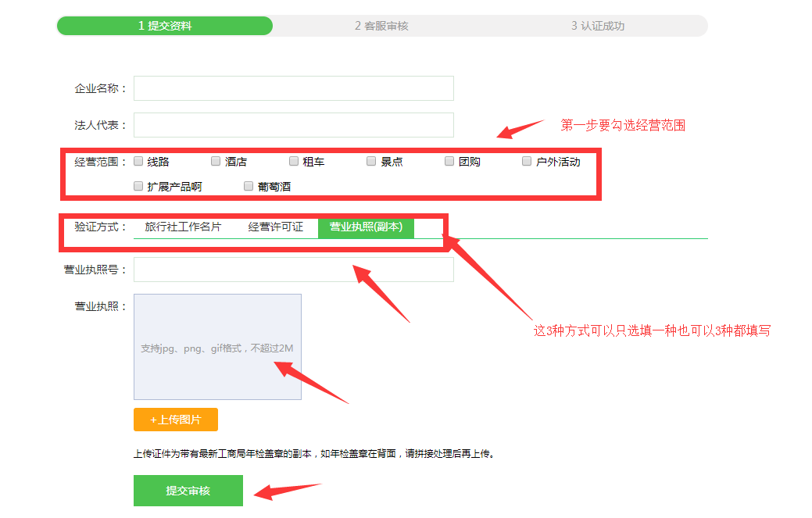This screenshot has height=518, width=812.
Task: Submit with the green 提交审核 button
Action: (x=188, y=491)
